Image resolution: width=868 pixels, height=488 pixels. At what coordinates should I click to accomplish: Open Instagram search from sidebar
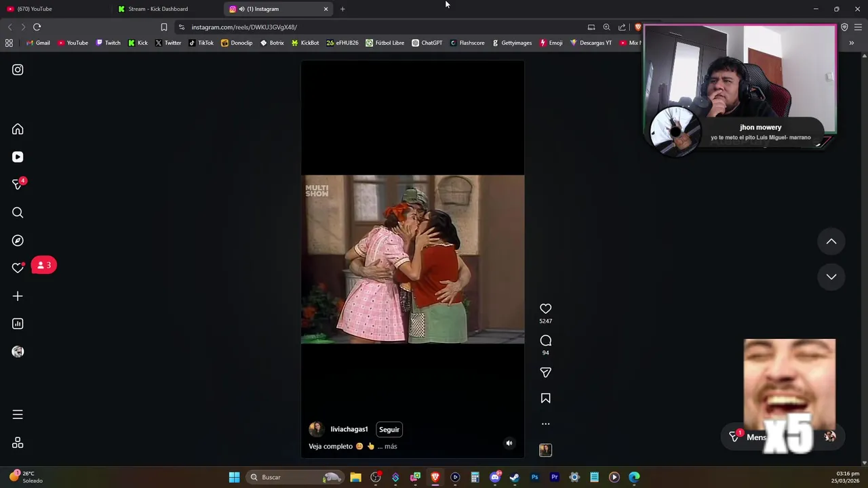tap(18, 213)
